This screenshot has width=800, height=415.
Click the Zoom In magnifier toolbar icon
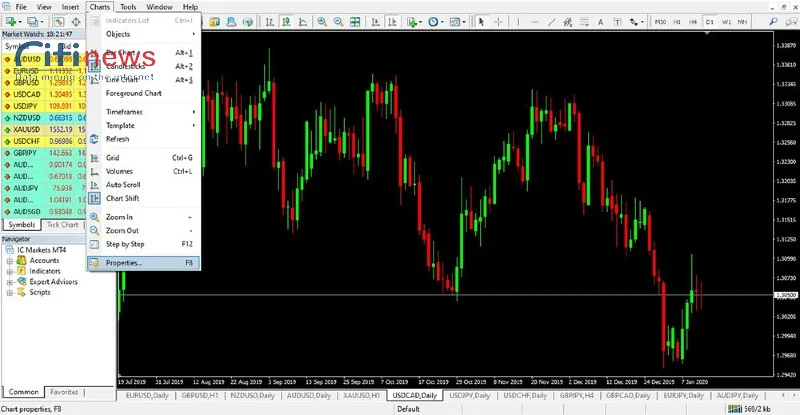click(x=322, y=21)
